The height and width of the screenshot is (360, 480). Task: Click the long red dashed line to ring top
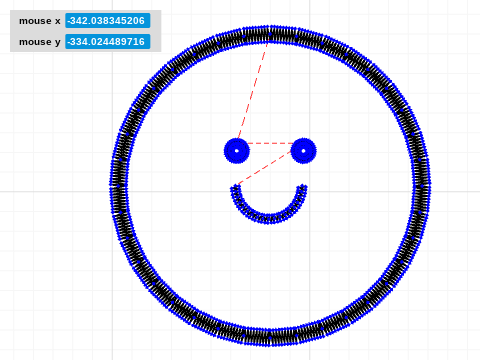253,89
